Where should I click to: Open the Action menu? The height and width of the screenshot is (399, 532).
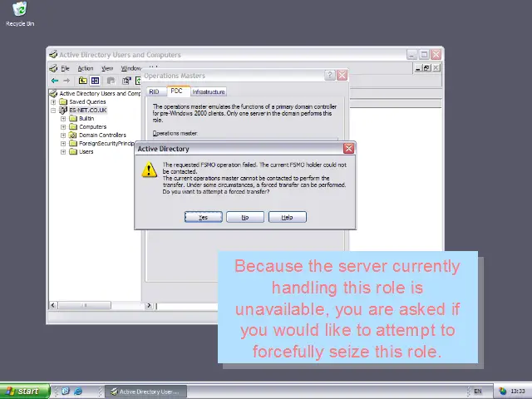(x=85, y=68)
